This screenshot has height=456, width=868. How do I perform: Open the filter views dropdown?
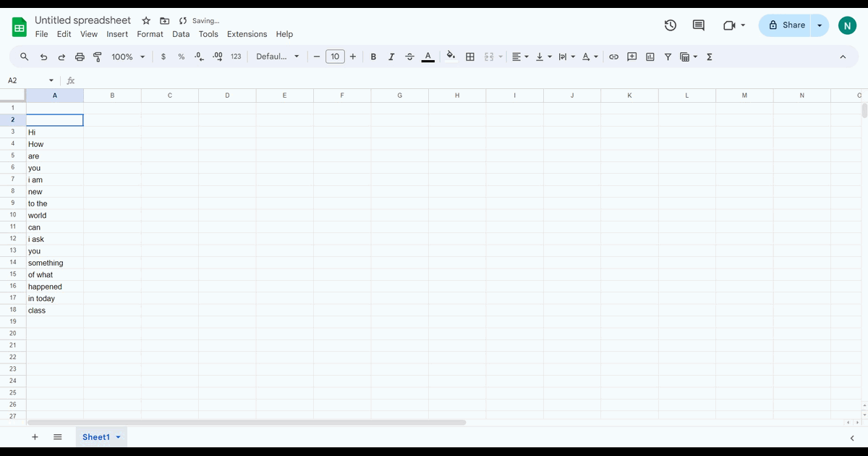click(689, 56)
